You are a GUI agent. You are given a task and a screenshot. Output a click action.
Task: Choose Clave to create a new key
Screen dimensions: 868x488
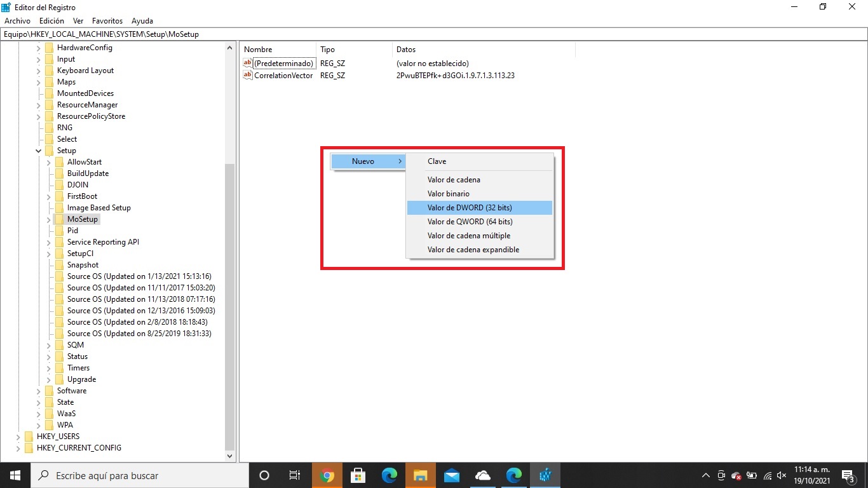pos(437,161)
